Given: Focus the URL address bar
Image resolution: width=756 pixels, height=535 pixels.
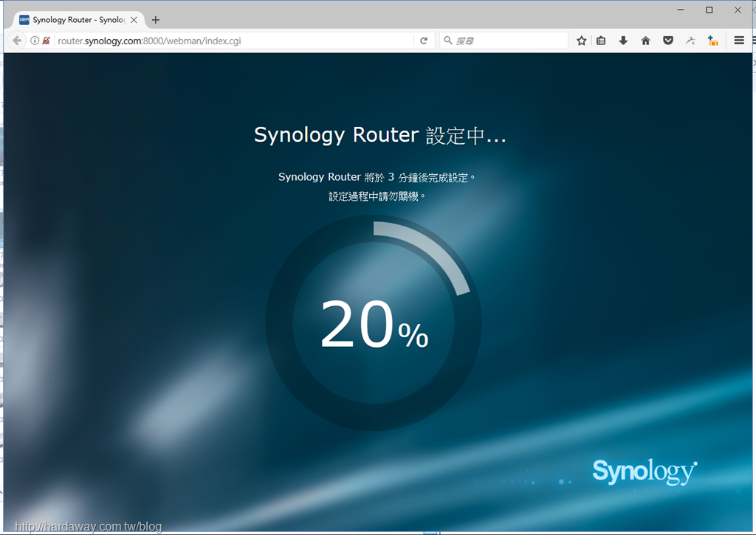Looking at the screenshot, I should coord(234,41).
